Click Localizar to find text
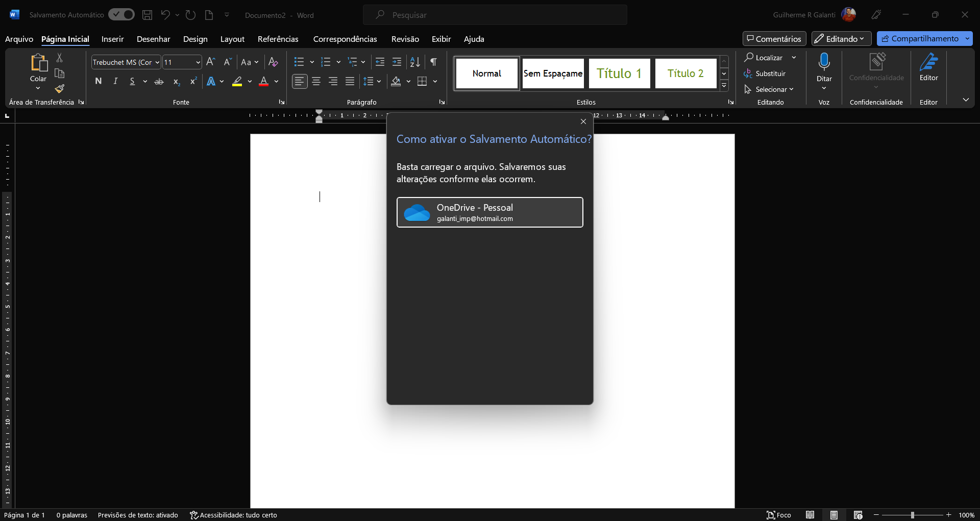 tap(764, 58)
